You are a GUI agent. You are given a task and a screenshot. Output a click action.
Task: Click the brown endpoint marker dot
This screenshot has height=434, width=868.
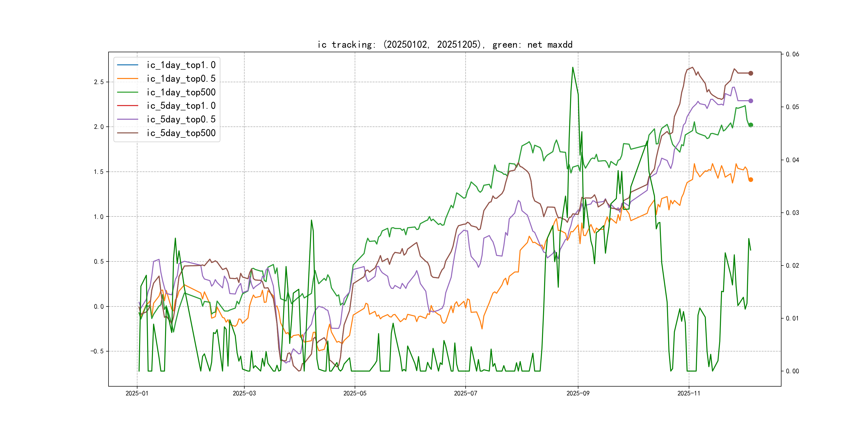tap(750, 73)
